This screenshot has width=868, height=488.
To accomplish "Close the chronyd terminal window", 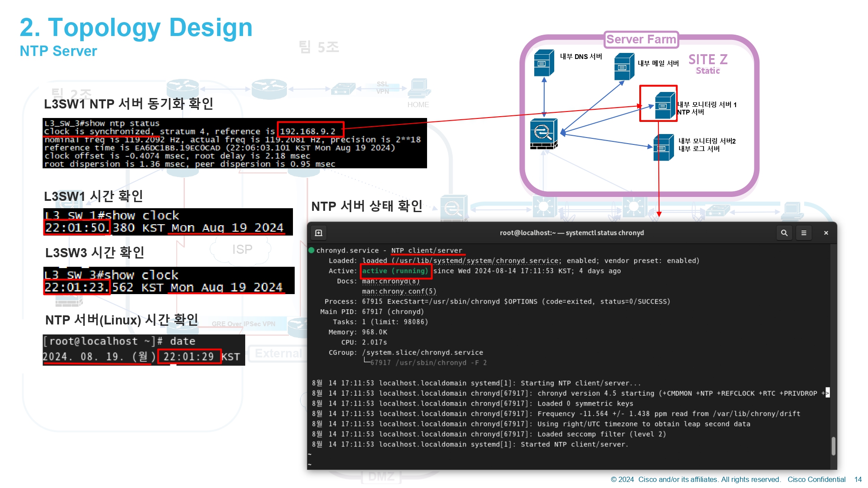I will [x=826, y=233].
